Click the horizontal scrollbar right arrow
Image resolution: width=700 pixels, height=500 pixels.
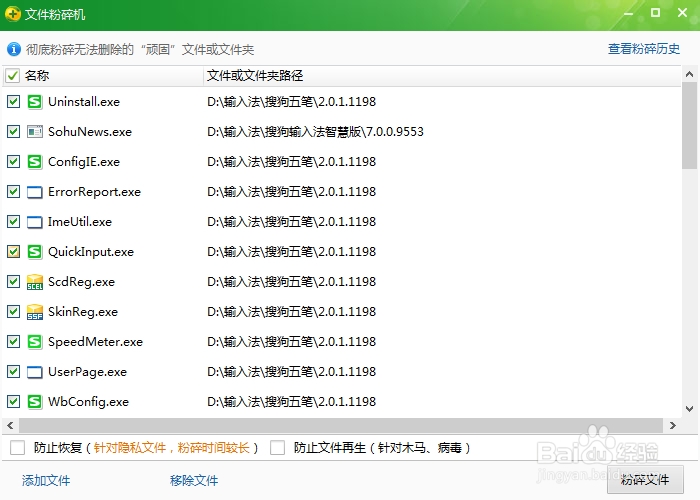[x=673, y=426]
